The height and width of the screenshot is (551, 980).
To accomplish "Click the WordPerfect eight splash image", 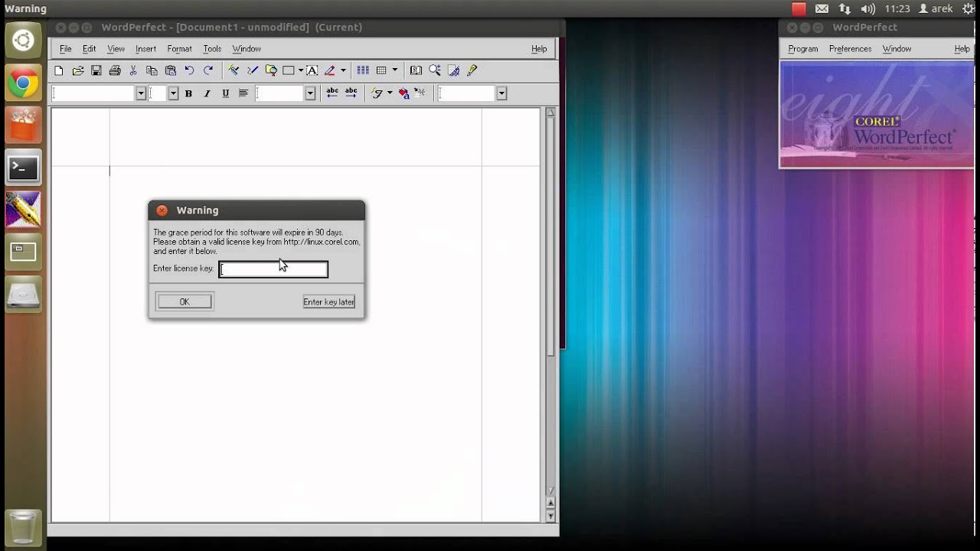I will pyautogui.click(x=877, y=114).
